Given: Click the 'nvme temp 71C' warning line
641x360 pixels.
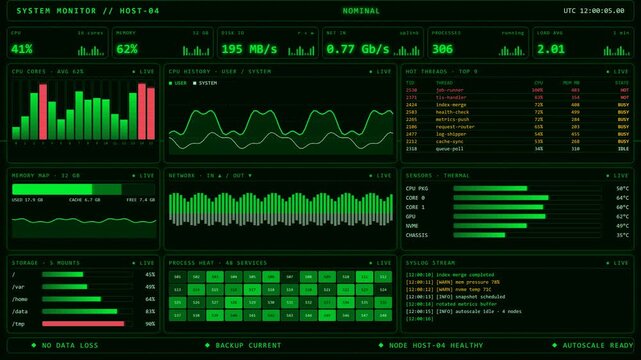Looking at the screenshot, I should click(x=448, y=290).
